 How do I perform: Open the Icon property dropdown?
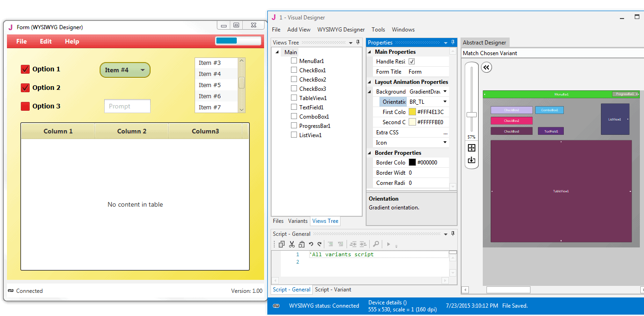(x=445, y=143)
